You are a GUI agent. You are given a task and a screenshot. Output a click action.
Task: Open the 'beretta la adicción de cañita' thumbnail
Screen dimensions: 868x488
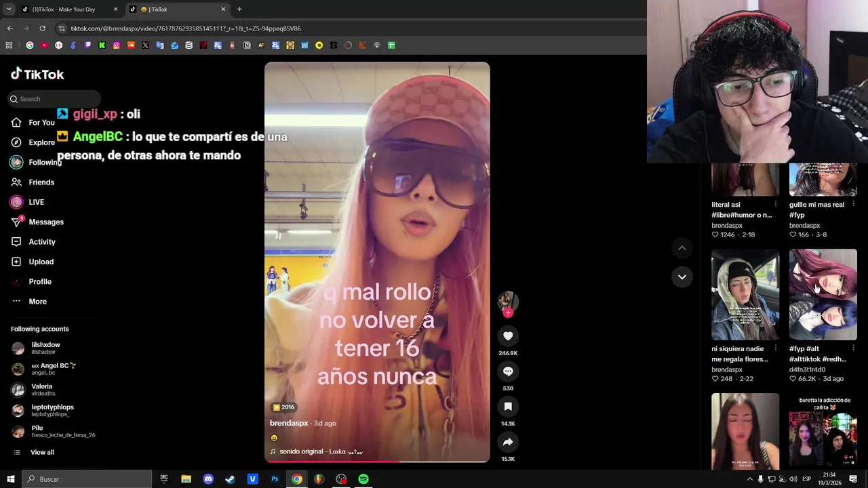pos(823,432)
